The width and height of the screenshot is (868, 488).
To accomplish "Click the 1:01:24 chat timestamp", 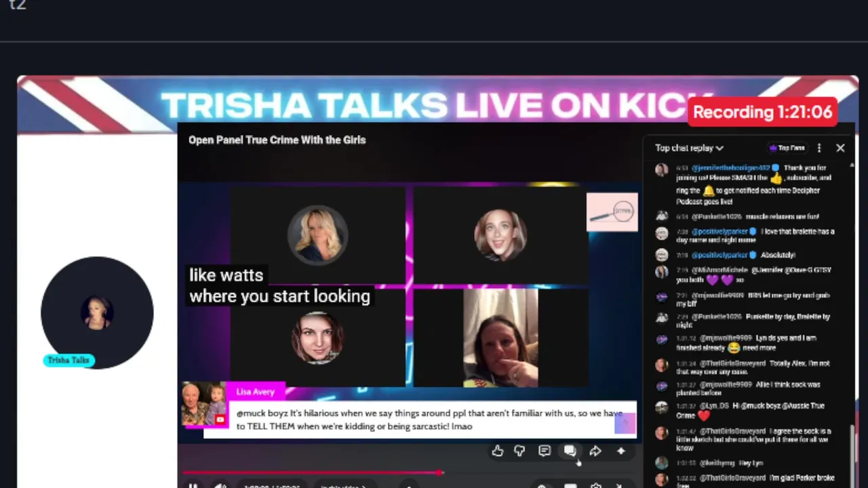I will pos(686,363).
